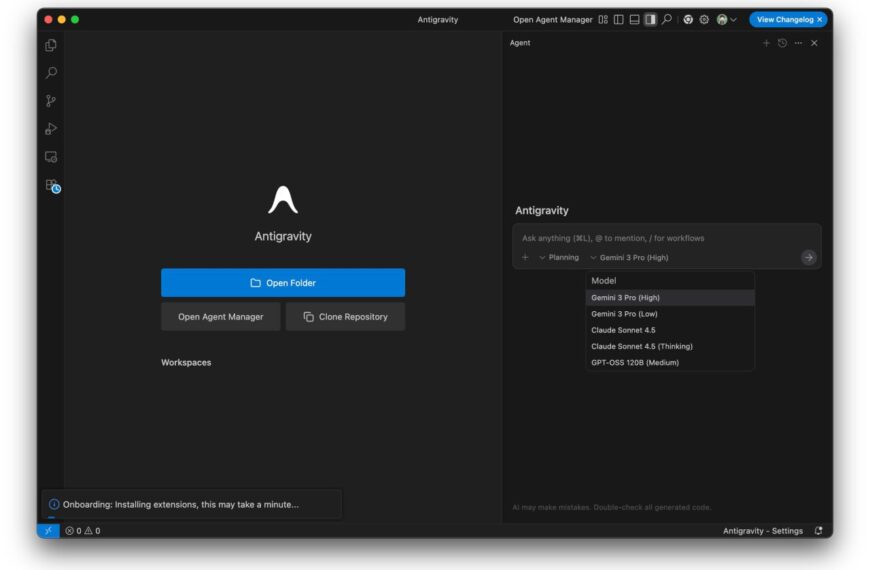This screenshot has height=570, width=870.
Task: Click the Clone Repository button
Action: pos(345,317)
